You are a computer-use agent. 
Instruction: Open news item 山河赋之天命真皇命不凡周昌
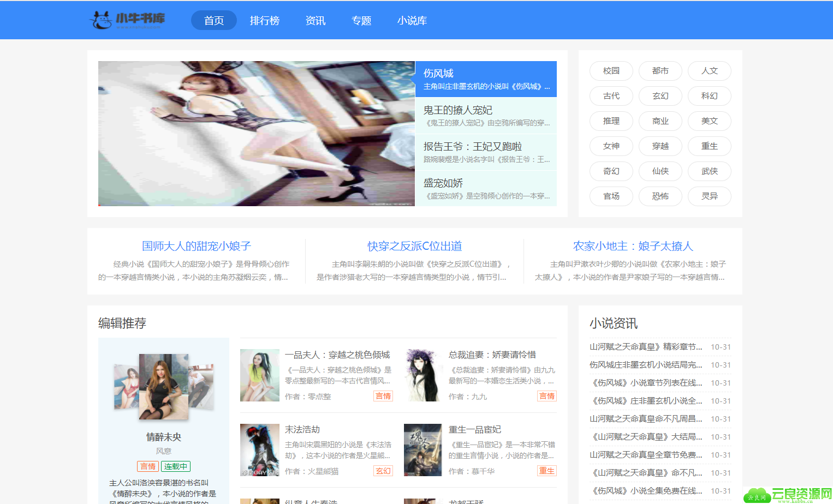tap(646, 419)
